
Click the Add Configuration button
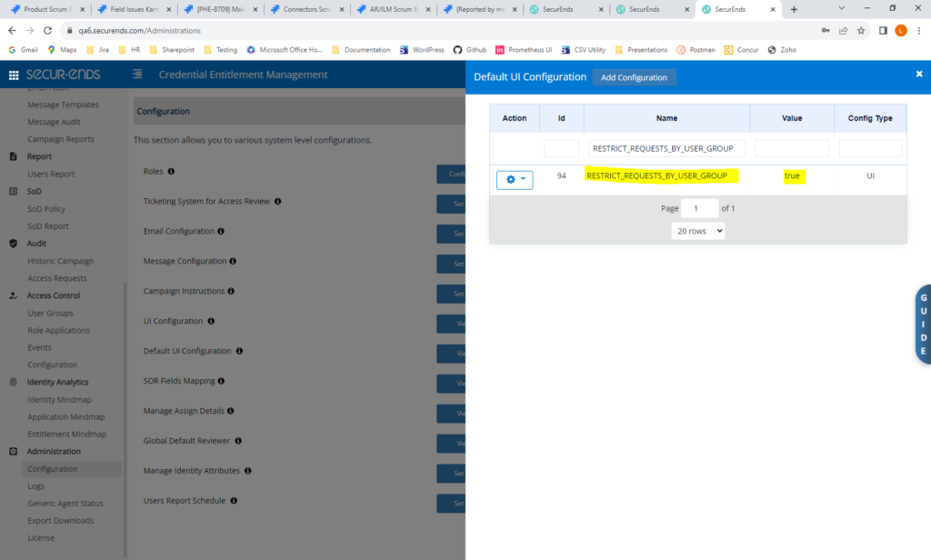click(634, 77)
